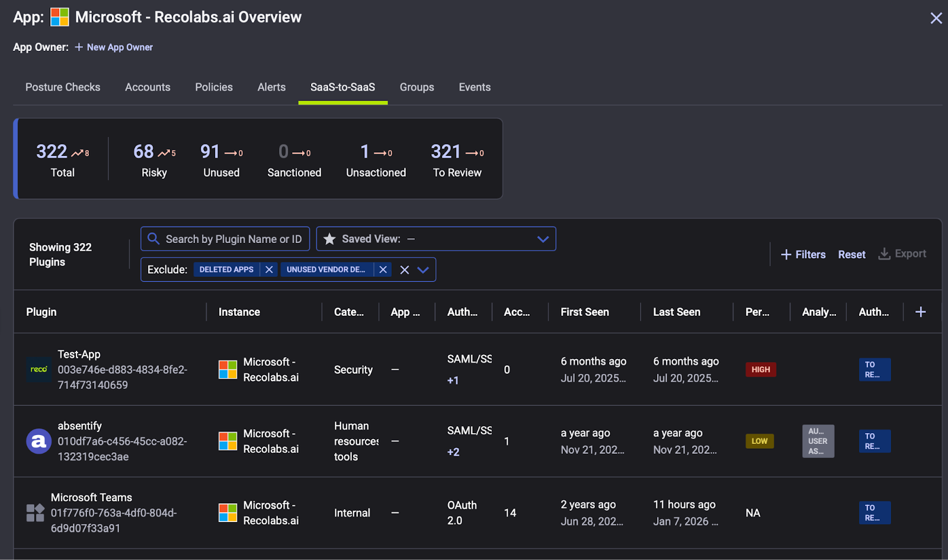
Task: Click the LOW permission badge
Action: pos(760,441)
